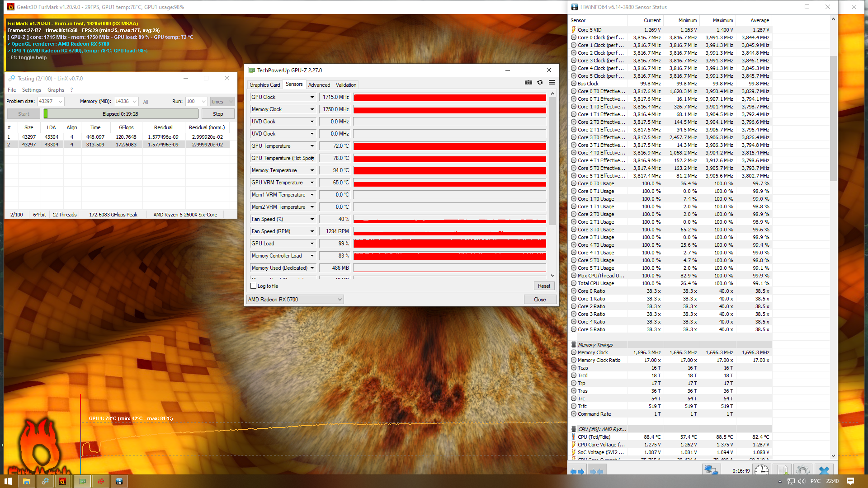Click the HWiNFO blue X close icon

[824, 470]
